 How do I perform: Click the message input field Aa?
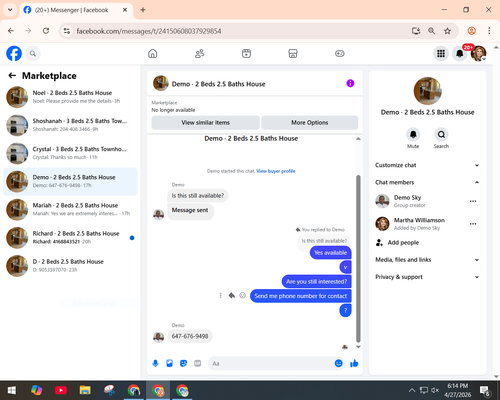click(x=271, y=363)
